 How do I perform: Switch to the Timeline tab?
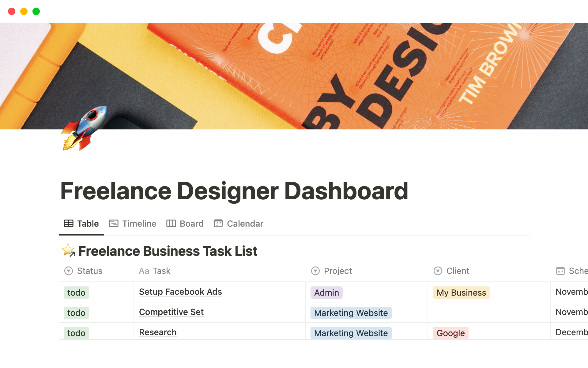[x=139, y=223]
